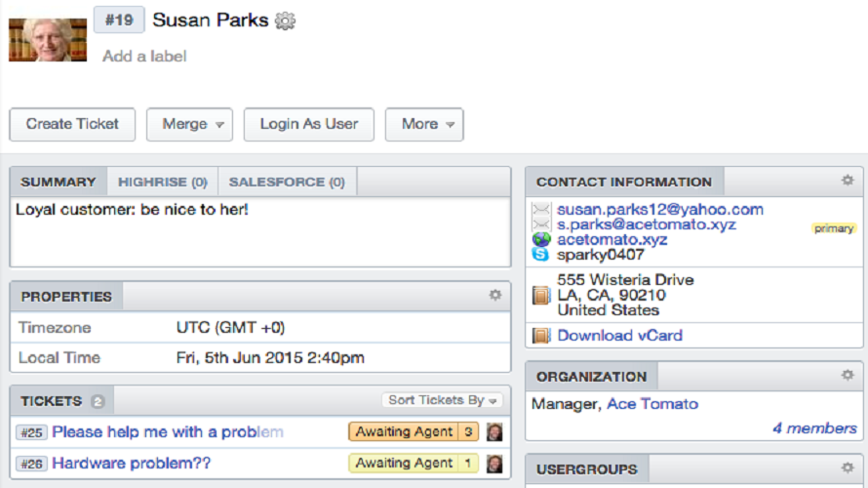Click the gear icon beside Susan Parks

[x=285, y=20]
